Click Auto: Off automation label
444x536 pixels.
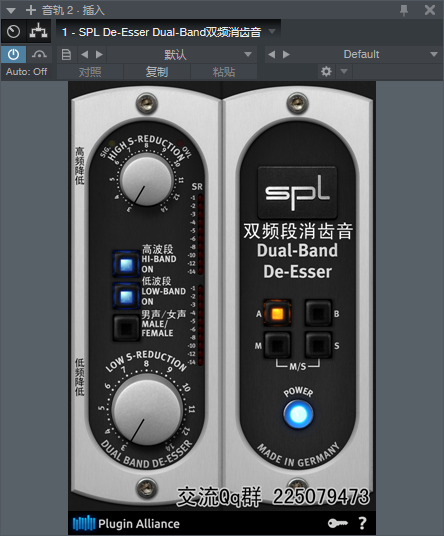point(27,72)
